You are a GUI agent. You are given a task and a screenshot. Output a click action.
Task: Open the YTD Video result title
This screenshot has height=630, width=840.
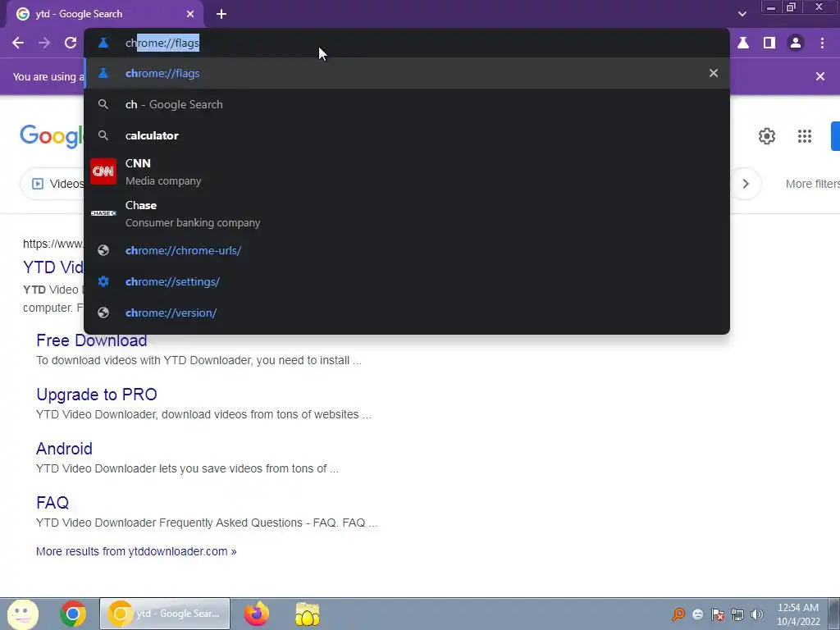tap(53, 267)
